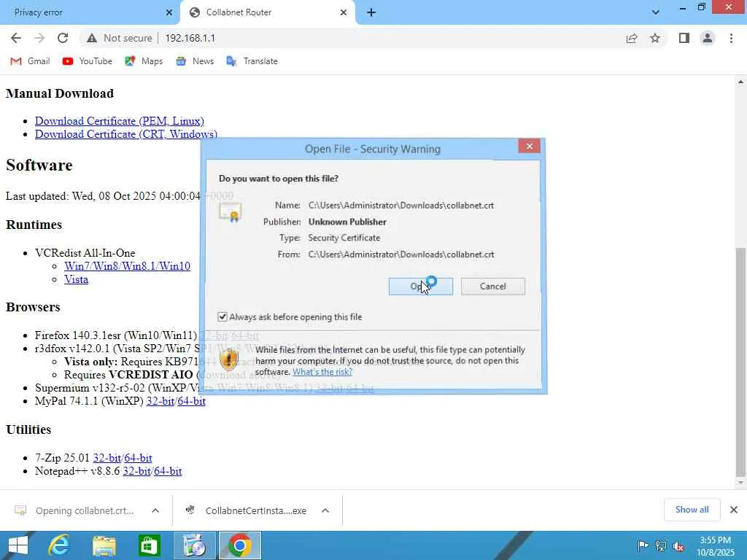Click the Not secure warning icon
Image resolution: width=747 pixels, height=560 pixels.
point(92,38)
